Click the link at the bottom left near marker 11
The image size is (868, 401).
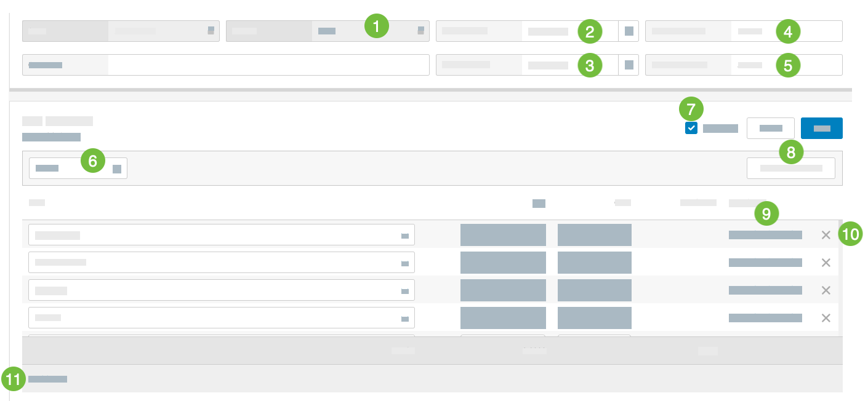click(x=47, y=379)
